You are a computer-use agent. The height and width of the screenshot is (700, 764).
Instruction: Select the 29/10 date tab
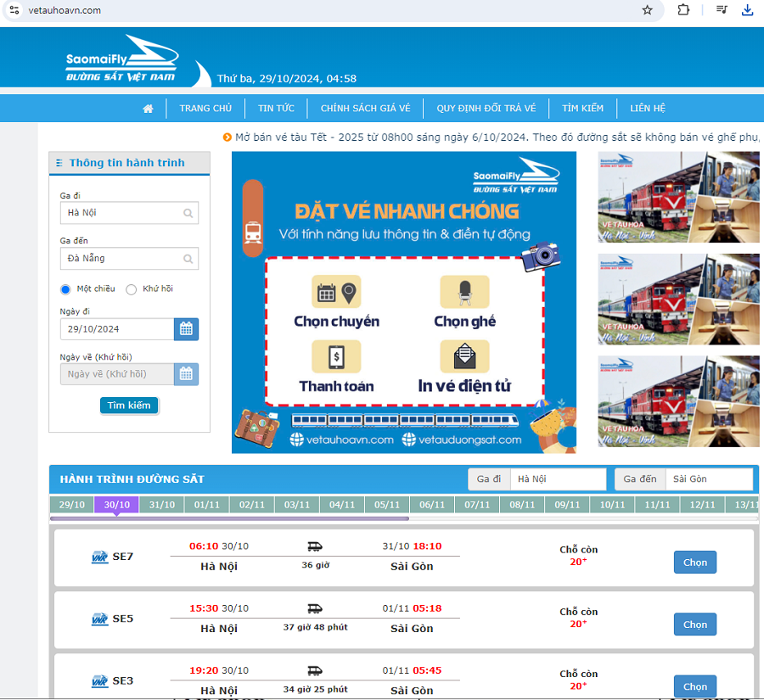pos(71,505)
